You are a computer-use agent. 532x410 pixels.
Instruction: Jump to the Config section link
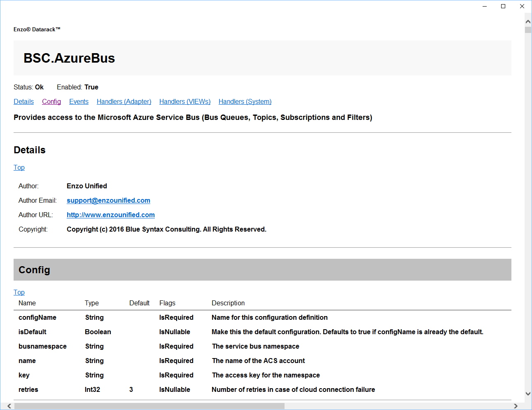[51, 101]
